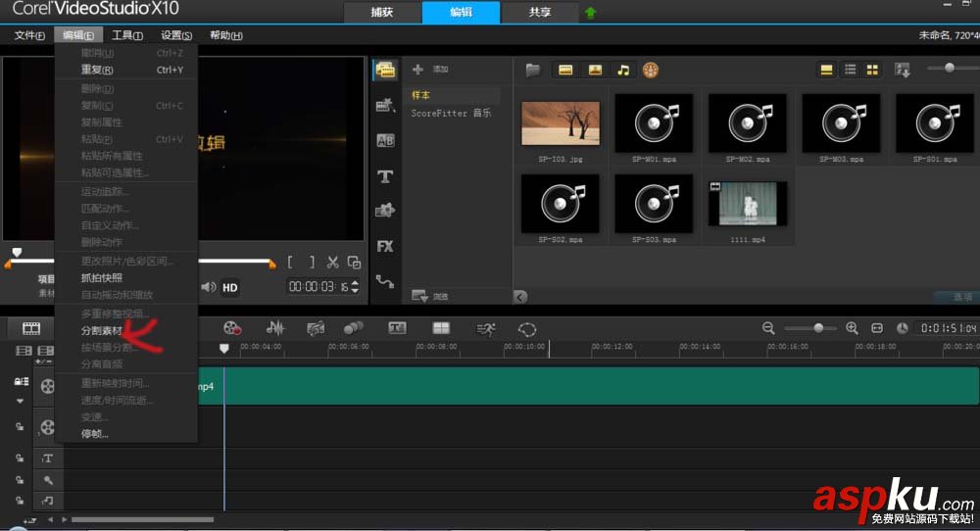Screen dimensions: 980x531
Task: Select 分割素材 from the Edit menu
Action: tap(101, 331)
